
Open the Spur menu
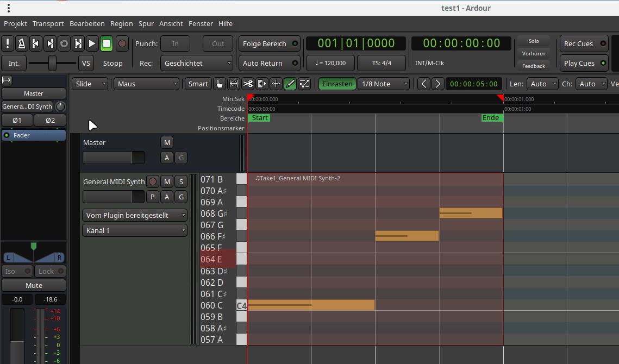point(146,23)
